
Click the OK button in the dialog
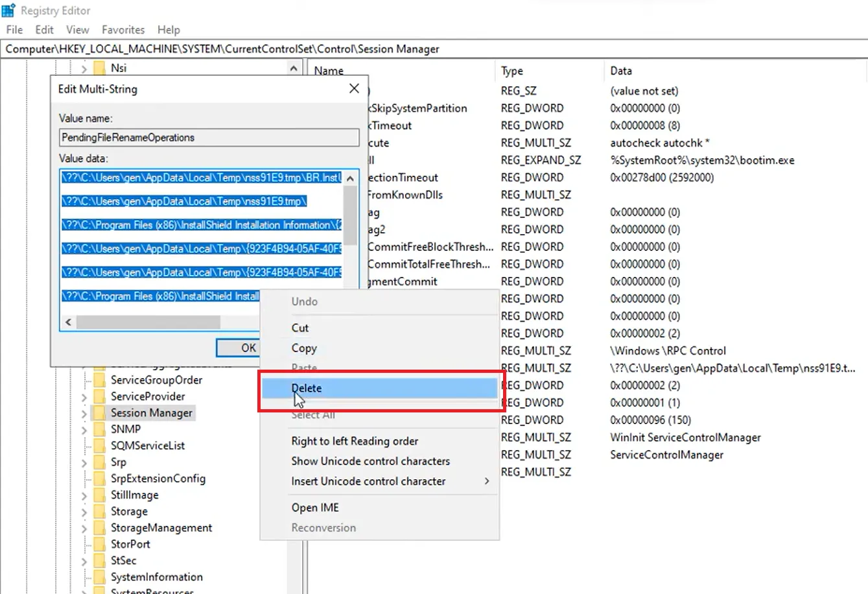pos(240,348)
